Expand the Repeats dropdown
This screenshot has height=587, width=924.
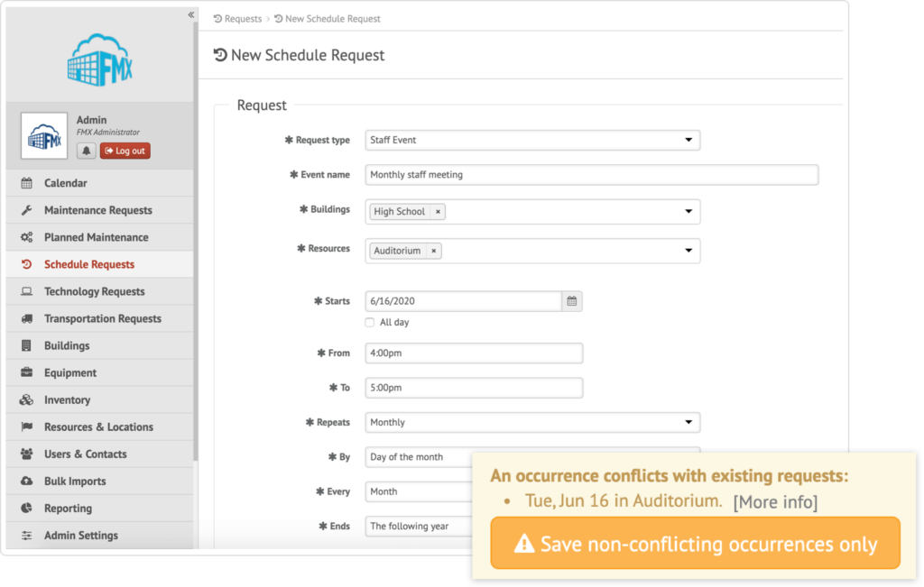coord(532,422)
